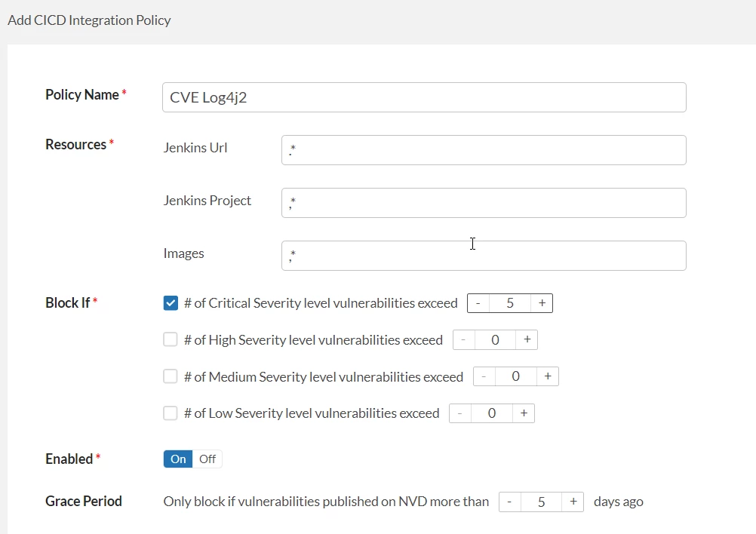Increase the Critical Severity threshold with plus
Image resolution: width=756 pixels, height=534 pixels.
pos(542,303)
